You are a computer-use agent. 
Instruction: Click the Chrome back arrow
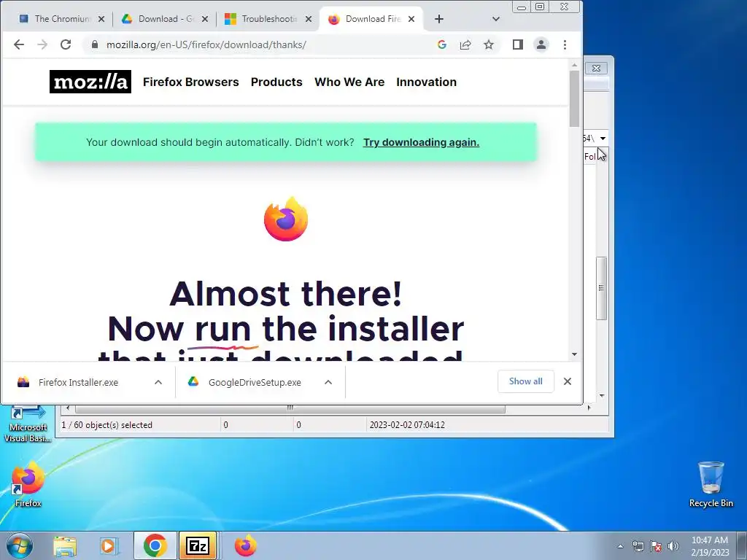coord(18,44)
